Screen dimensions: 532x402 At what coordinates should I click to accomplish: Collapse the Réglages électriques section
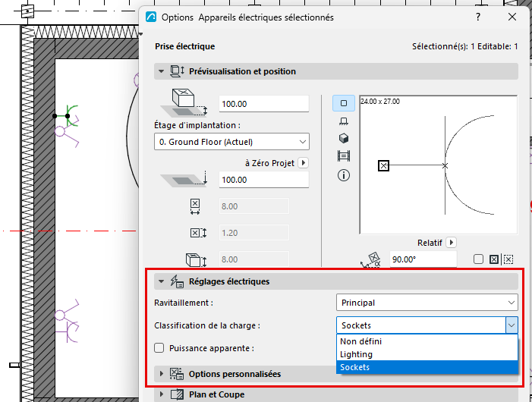[x=161, y=281]
